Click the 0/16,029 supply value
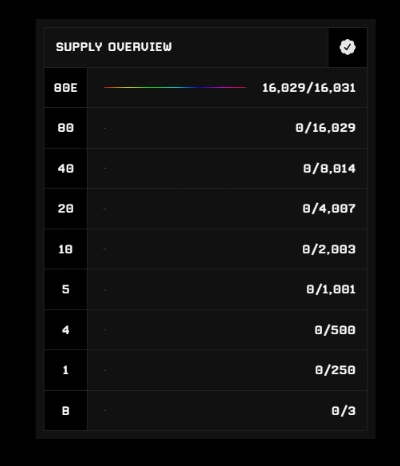400x466 pixels. click(x=326, y=128)
